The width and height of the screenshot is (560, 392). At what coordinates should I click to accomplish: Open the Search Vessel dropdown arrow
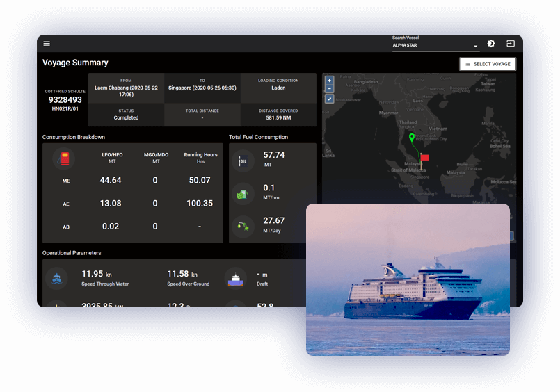pyautogui.click(x=475, y=46)
